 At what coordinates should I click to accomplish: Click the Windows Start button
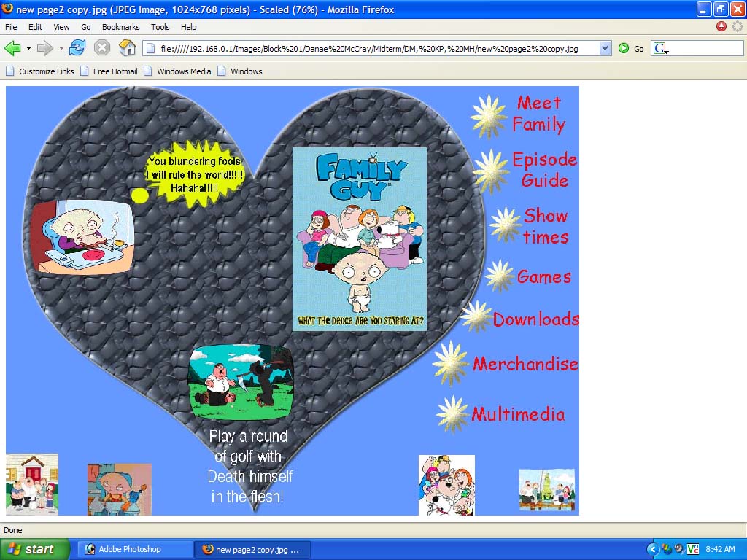click(34, 549)
